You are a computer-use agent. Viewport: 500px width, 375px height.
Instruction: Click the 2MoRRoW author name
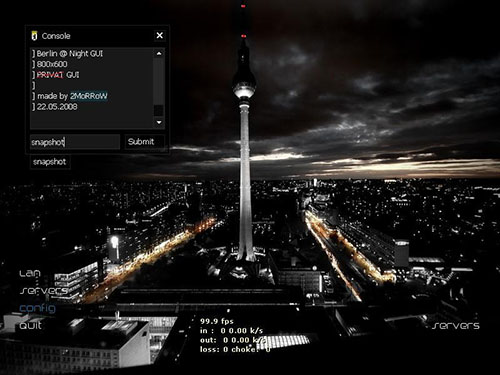(x=89, y=96)
